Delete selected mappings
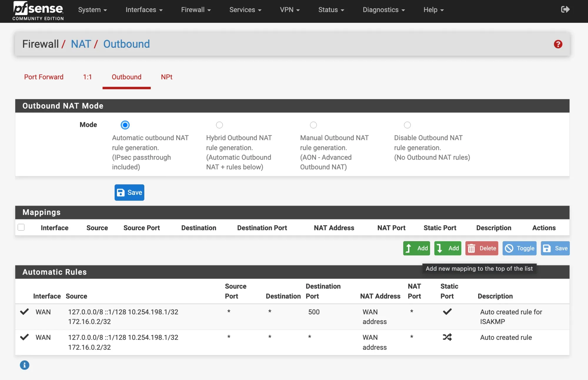This screenshot has width=588, height=380. coord(482,248)
